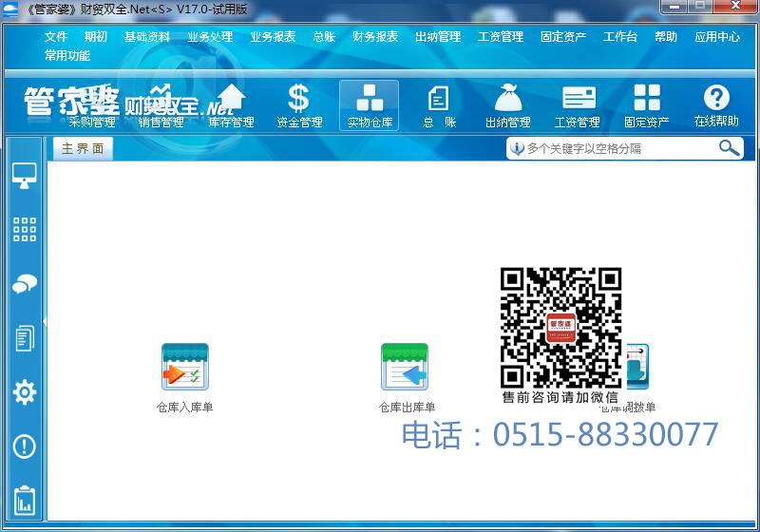The width and height of the screenshot is (760, 532).
Task: Click the info icon in search box
Action: [517, 148]
